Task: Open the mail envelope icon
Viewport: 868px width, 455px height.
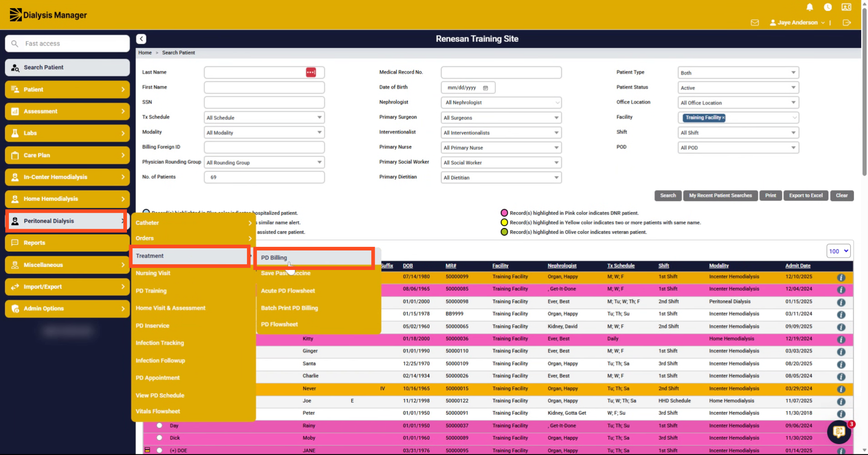Action: [755, 23]
